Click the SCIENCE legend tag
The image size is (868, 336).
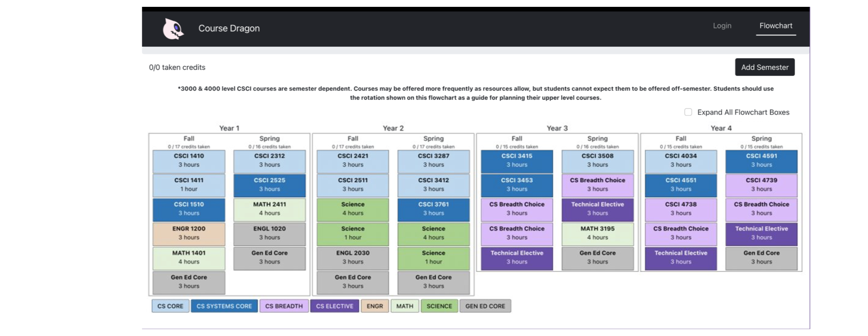pos(439,306)
